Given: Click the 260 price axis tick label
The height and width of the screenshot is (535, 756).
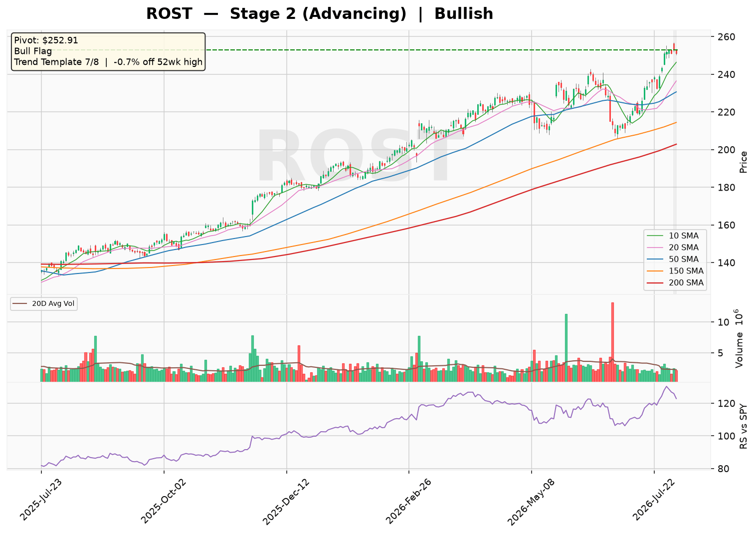Looking at the screenshot, I should pos(728,37).
